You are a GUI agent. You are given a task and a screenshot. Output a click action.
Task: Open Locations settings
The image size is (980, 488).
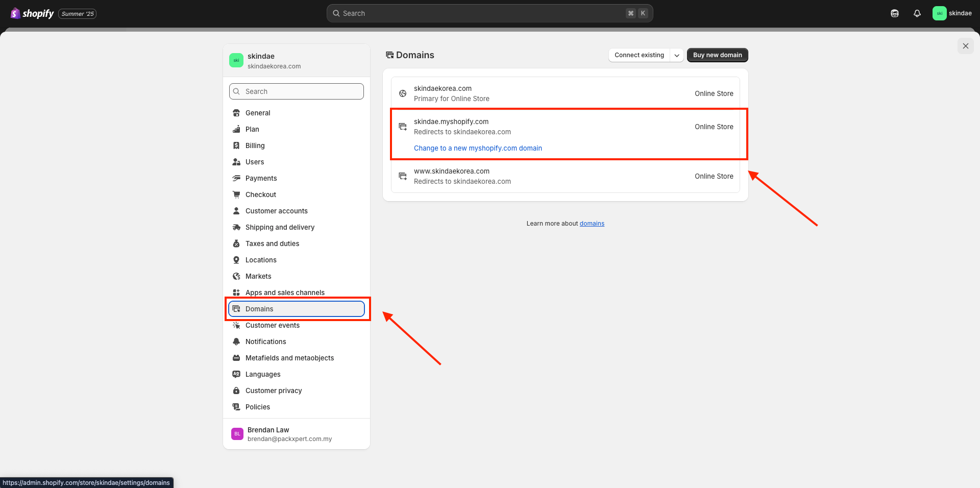point(297,260)
